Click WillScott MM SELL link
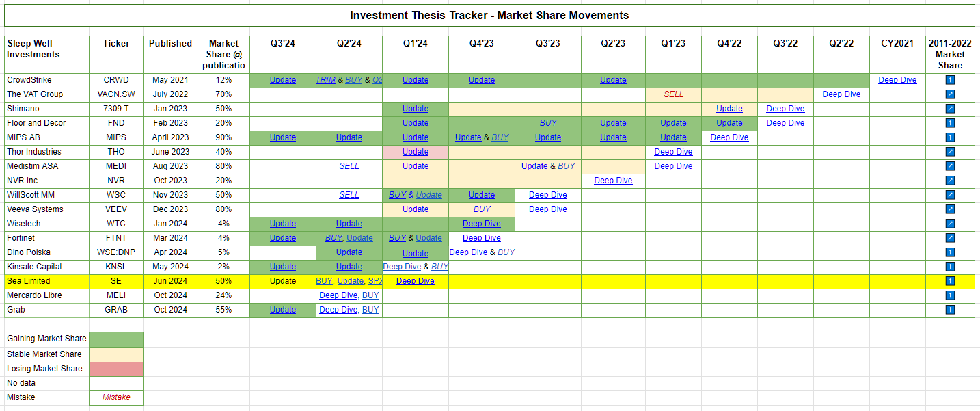Viewport: 980px width, 411px height. click(349, 195)
